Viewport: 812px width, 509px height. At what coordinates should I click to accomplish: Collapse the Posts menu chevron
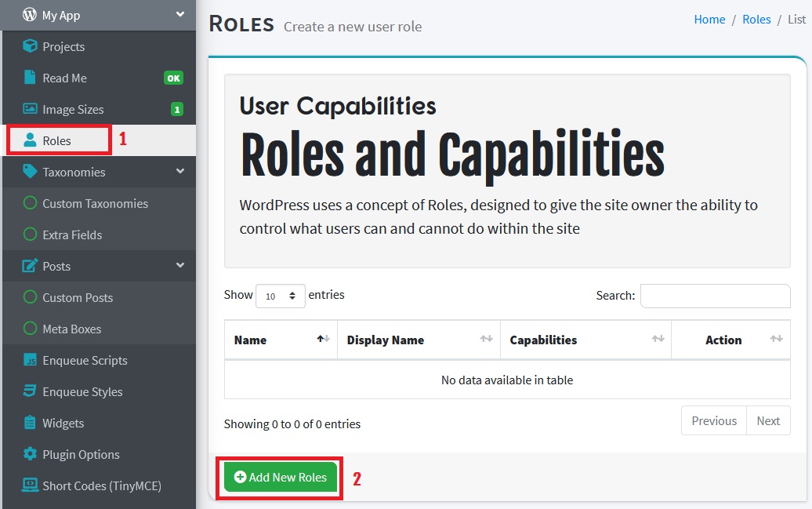(x=180, y=265)
